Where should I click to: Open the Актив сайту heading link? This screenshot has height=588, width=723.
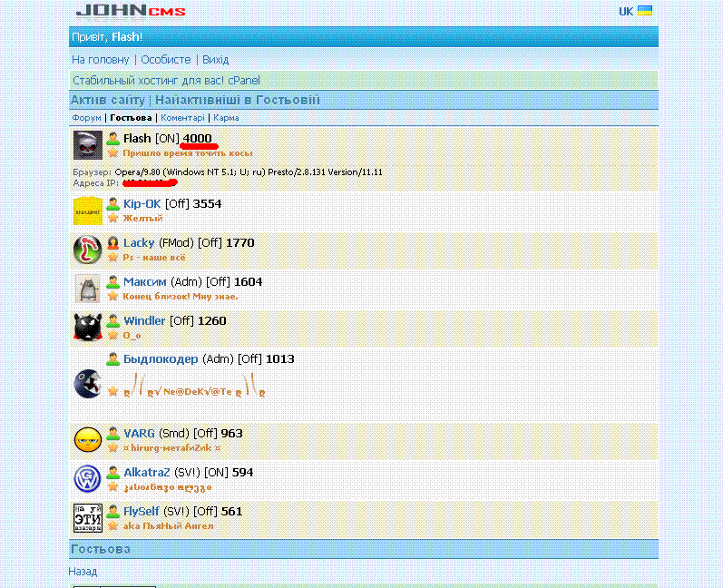(109, 100)
